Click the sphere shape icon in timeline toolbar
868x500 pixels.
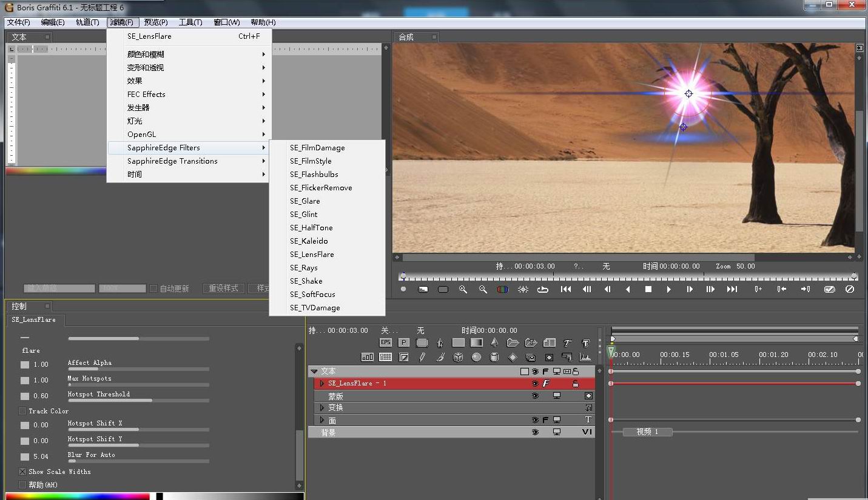[476, 357]
